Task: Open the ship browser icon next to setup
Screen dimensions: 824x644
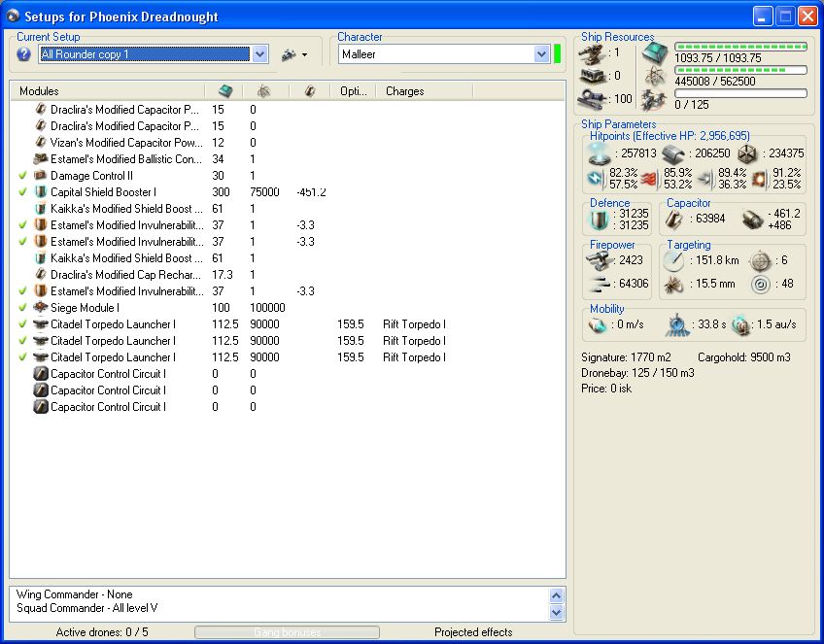Action: point(289,54)
